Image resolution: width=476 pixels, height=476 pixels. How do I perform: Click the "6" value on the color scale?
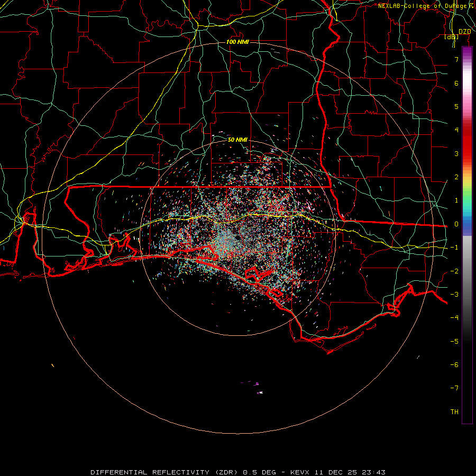pyautogui.click(x=456, y=83)
